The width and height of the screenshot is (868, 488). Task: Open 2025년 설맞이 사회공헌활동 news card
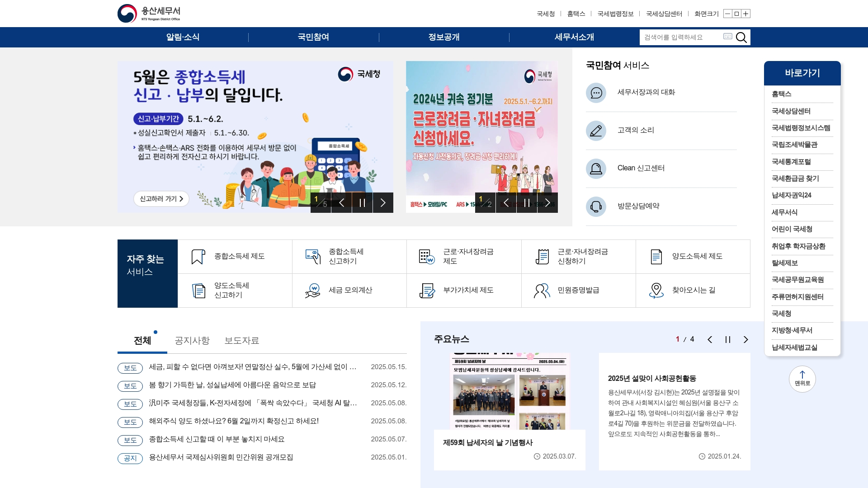(x=675, y=412)
